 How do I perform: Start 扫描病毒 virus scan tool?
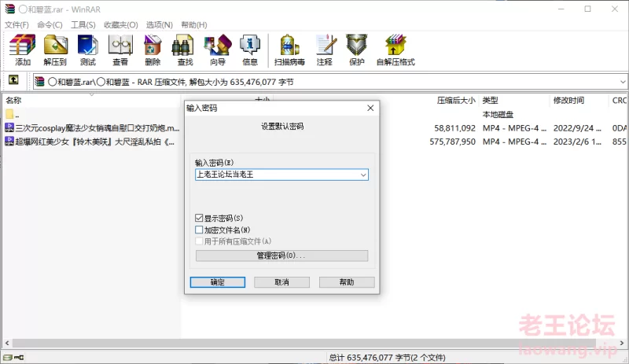pyautogui.click(x=289, y=50)
